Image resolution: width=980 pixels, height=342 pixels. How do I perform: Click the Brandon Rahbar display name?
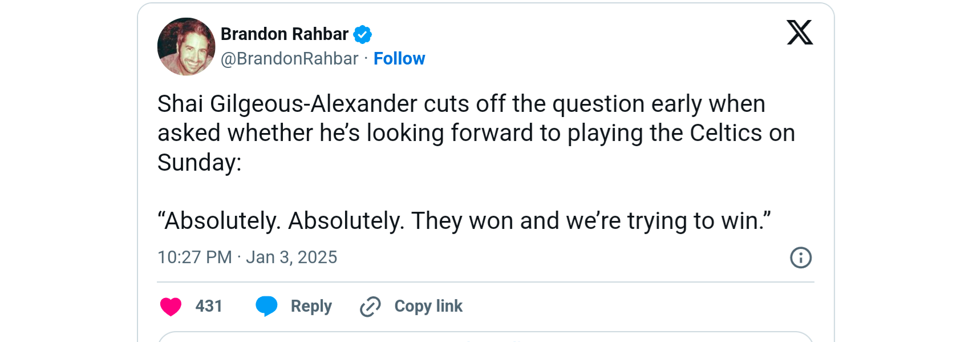[284, 34]
